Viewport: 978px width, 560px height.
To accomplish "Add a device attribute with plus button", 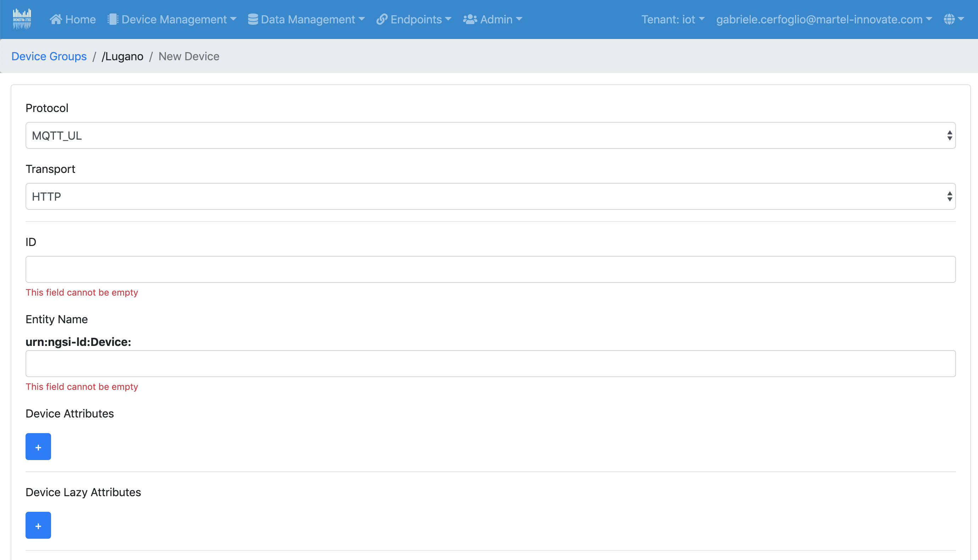I will [x=38, y=447].
